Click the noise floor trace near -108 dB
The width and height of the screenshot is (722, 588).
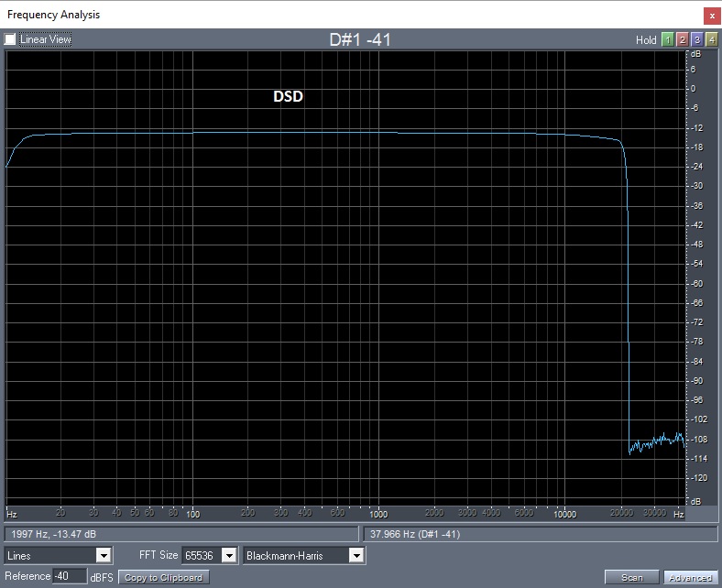coord(655,441)
